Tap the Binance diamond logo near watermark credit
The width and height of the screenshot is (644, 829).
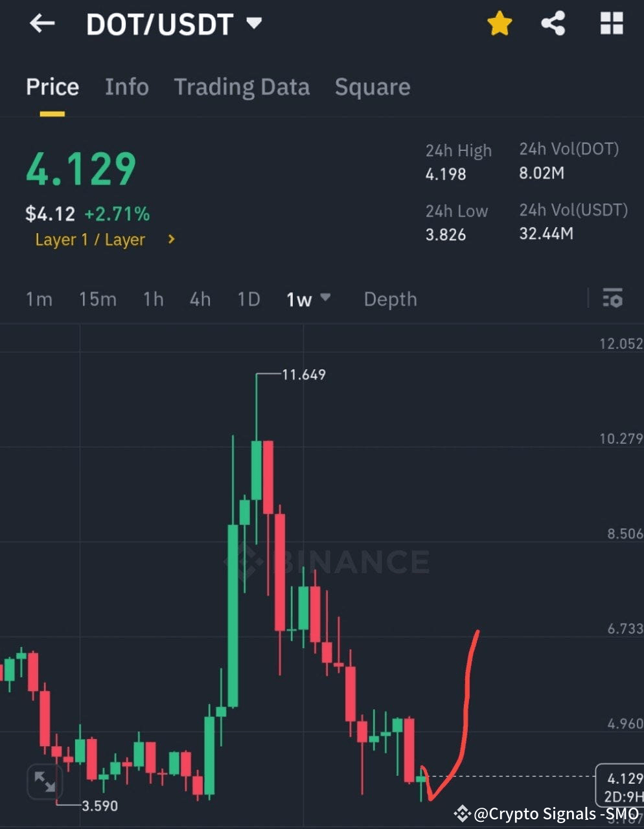(x=461, y=813)
